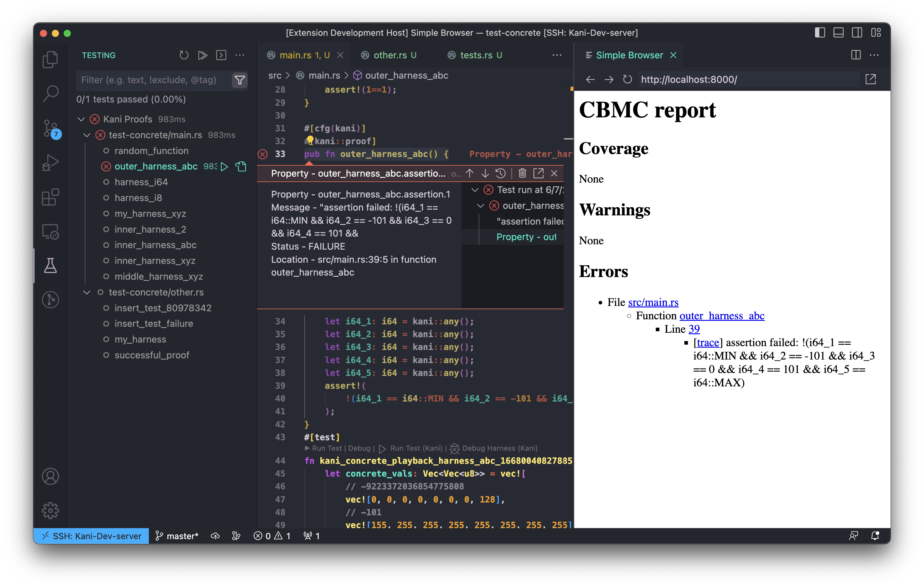Toggle bottom panel layout
The image size is (924, 588).
pyautogui.click(x=839, y=33)
